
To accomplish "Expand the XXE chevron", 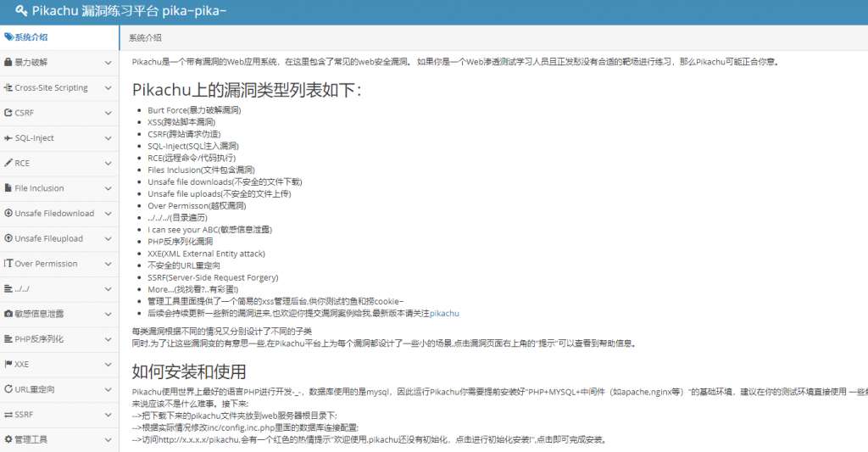I will tap(108, 364).
